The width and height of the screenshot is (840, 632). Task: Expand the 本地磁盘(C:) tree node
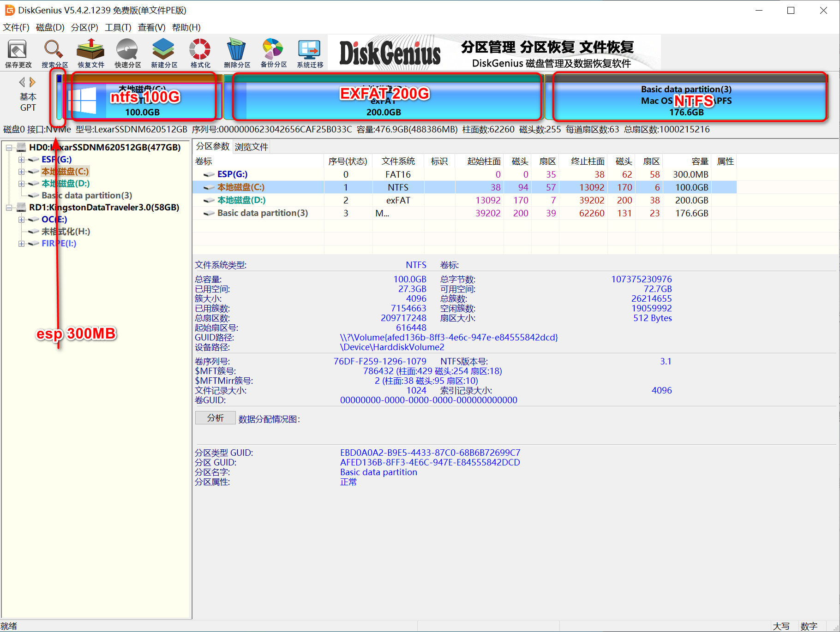[21, 172]
